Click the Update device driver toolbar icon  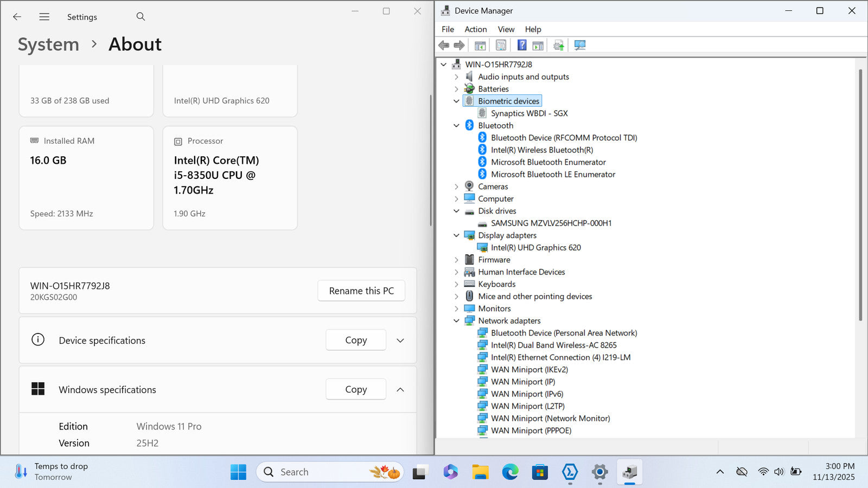tap(558, 45)
